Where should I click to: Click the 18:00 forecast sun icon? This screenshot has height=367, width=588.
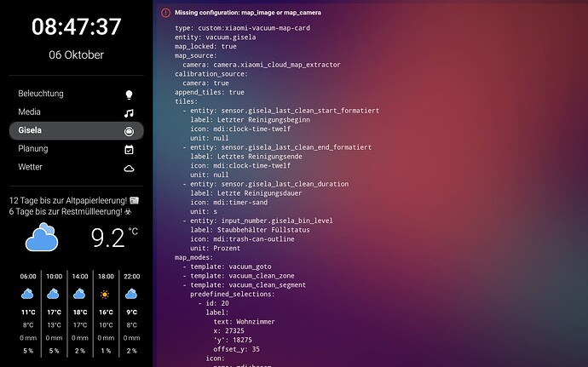click(105, 295)
